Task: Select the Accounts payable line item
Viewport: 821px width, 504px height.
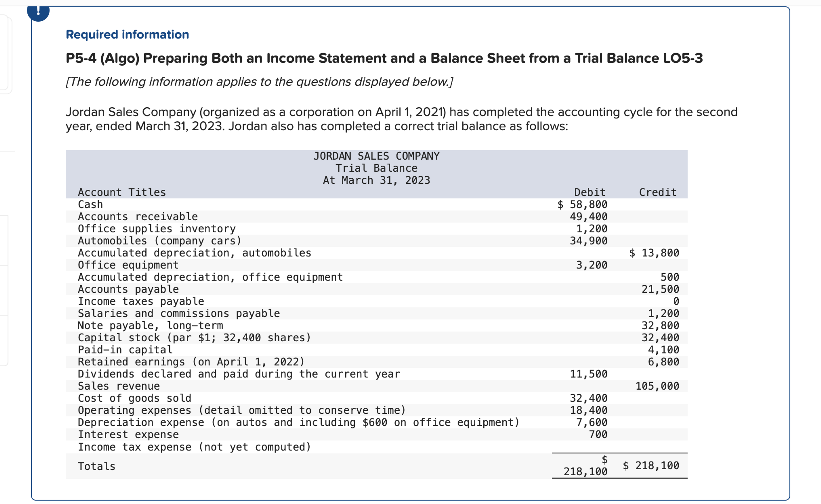Action: point(128,289)
